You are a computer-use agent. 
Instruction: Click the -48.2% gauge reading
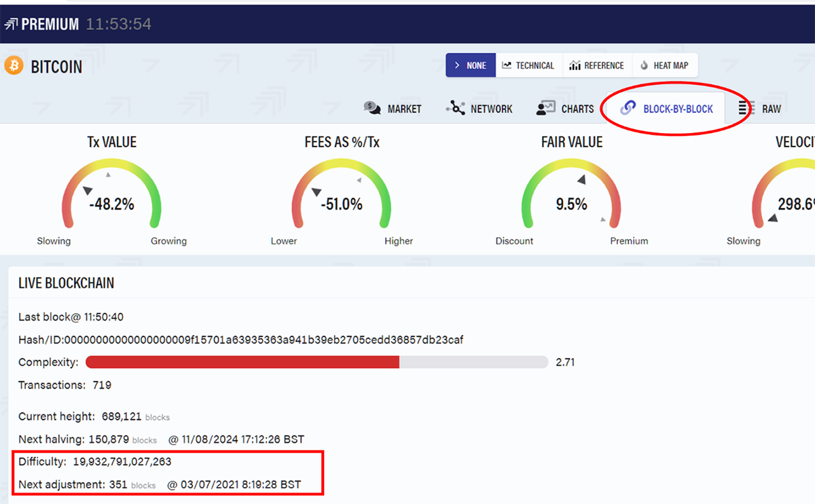coord(112,204)
